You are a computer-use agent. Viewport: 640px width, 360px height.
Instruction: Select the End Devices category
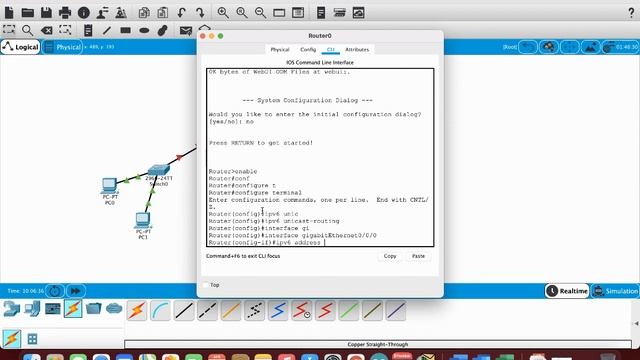32,309
